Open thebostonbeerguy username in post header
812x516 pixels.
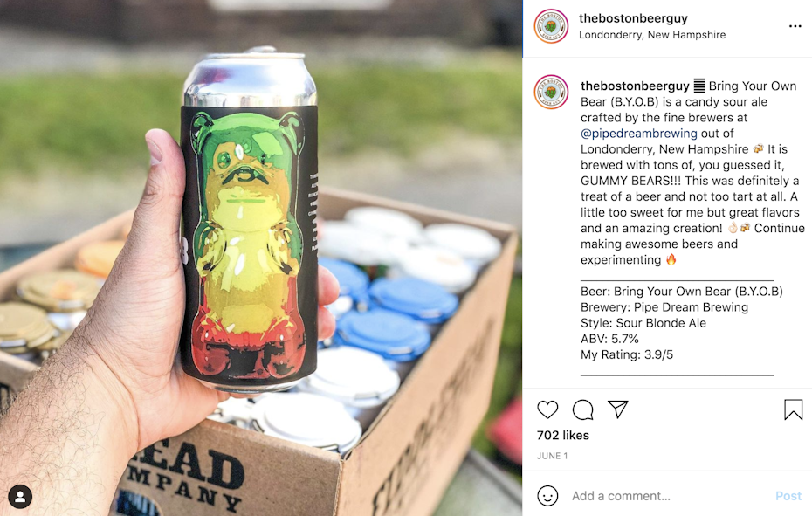633,18
